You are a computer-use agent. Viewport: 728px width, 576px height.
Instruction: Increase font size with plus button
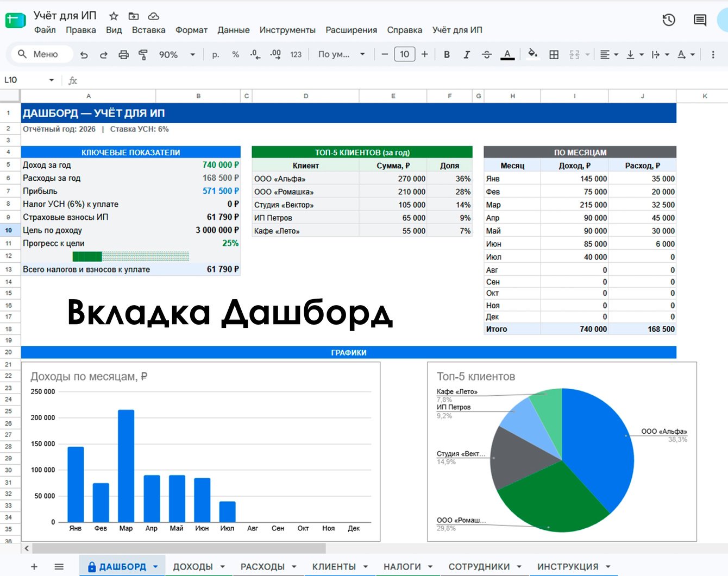[424, 54]
